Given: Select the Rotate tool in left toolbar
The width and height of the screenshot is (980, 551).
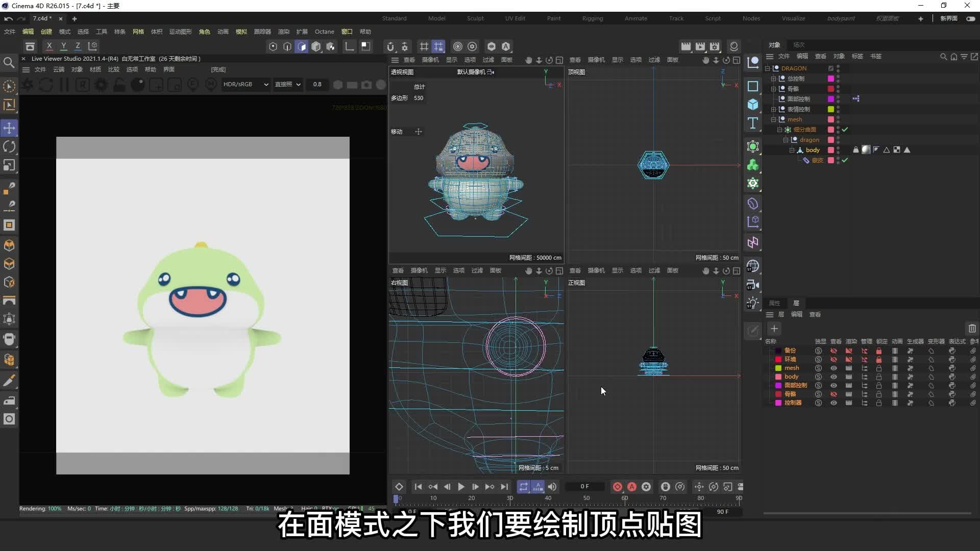Looking at the screenshot, I should click(9, 147).
